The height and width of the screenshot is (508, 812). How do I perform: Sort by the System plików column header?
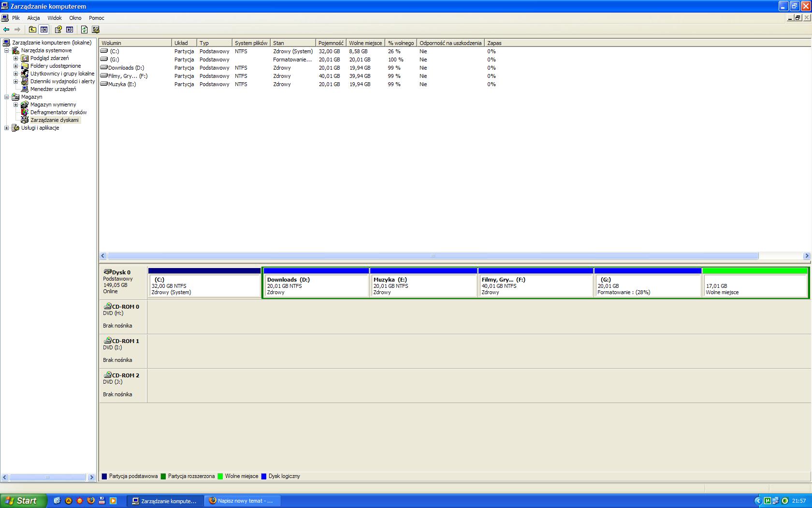tap(251, 43)
